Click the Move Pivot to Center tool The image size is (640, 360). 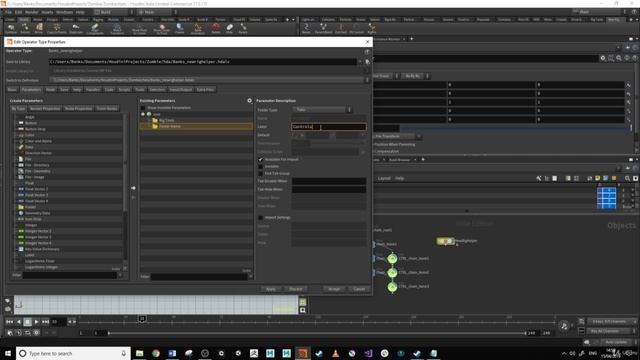139,29
